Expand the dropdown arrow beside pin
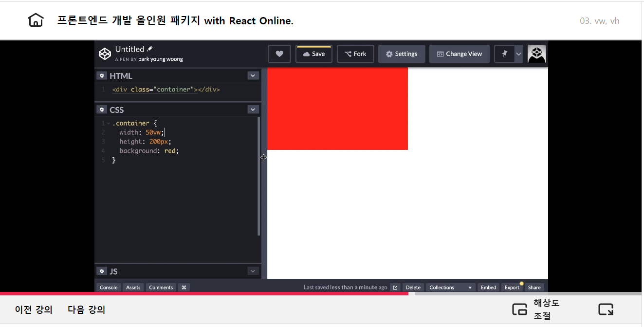Screen dimensions: 644x327 tap(518, 54)
